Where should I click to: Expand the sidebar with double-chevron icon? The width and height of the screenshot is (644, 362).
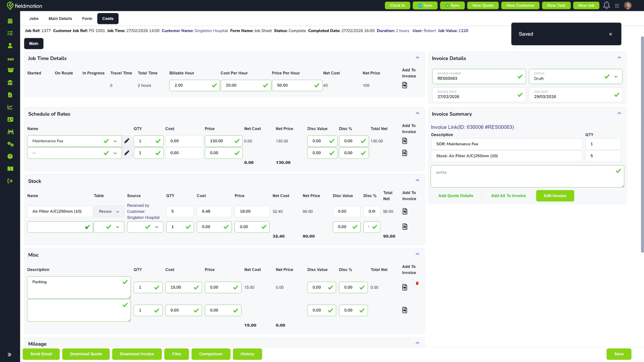[9, 354]
